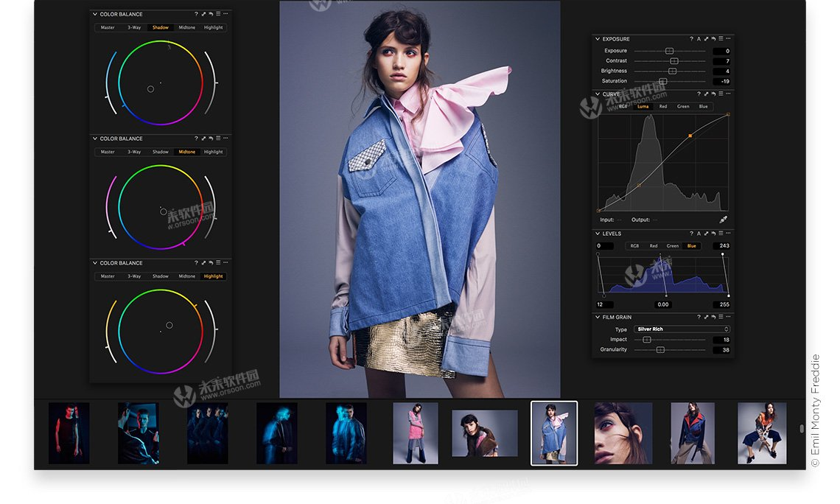Viewport: 840px width, 504px height.
Task: Collapse the Curve panel
Action: [x=598, y=94]
